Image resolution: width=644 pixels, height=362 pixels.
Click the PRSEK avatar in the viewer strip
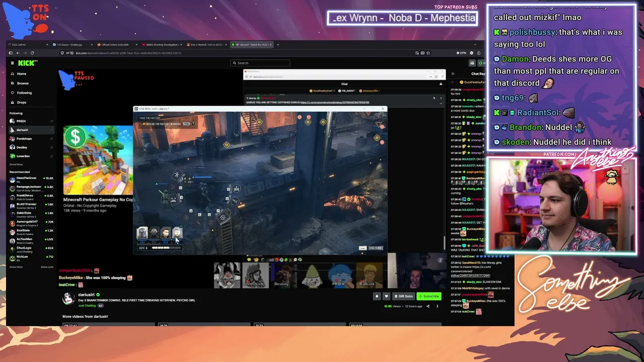[341, 276]
